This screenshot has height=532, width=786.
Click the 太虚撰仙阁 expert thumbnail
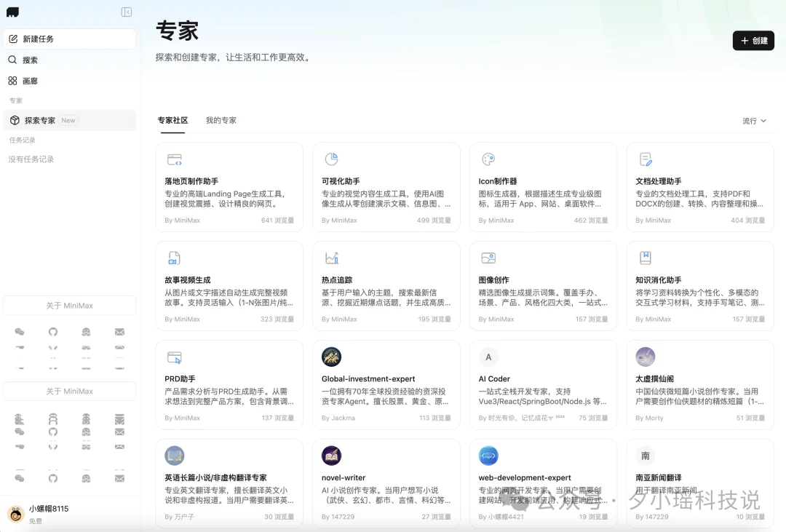(x=645, y=357)
